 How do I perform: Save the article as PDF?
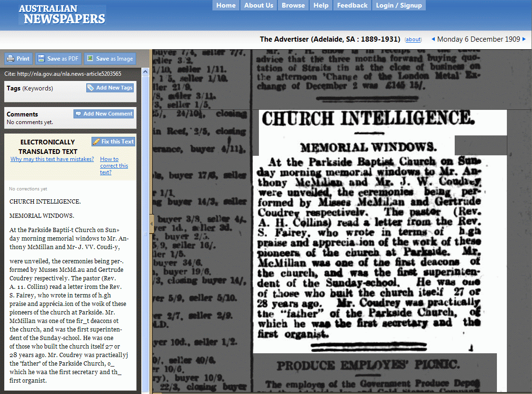coord(58,59)
